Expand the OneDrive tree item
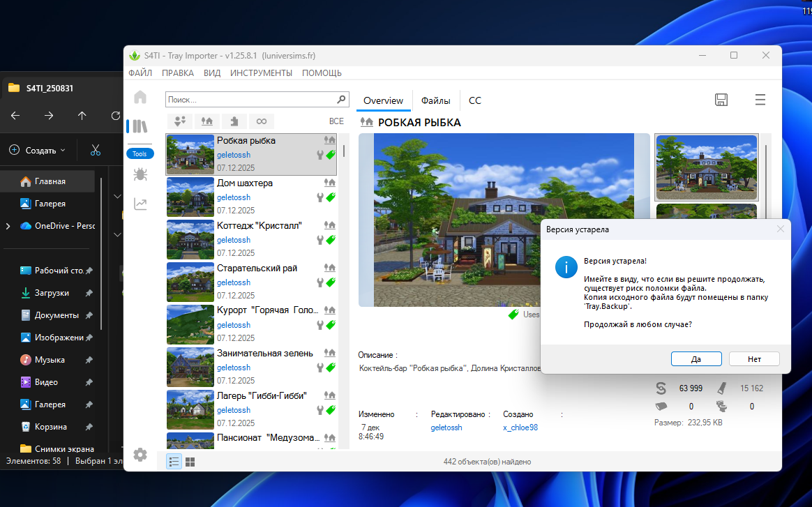The width and height of the screenshot is (812, 507). pos(8,226)
